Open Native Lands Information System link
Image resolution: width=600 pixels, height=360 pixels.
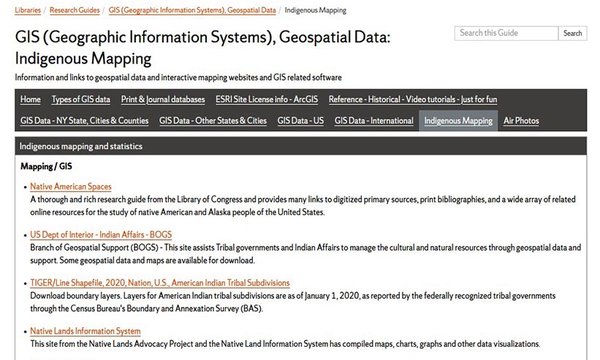tap(85, 331)
